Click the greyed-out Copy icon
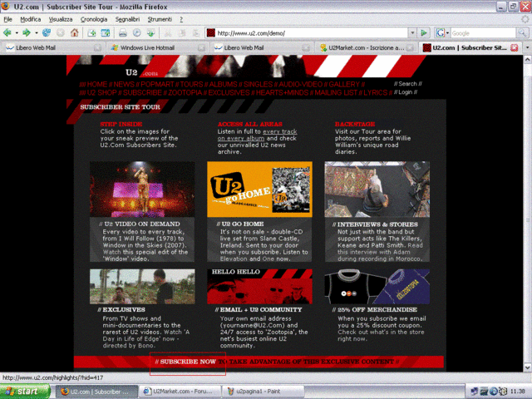Screen dimensions: 532x399 click(x=182, y=33)
